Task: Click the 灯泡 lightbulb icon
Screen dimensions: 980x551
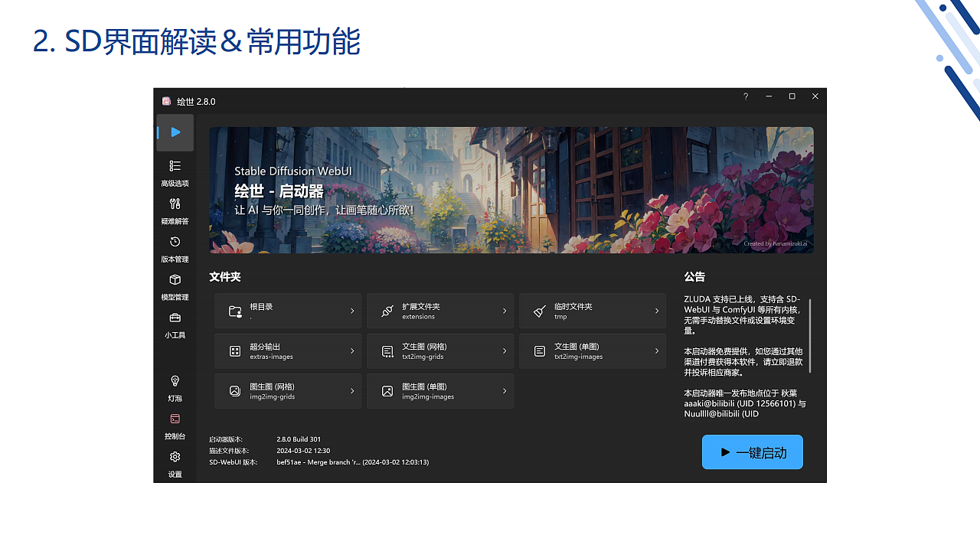Action: coord(175,381)
